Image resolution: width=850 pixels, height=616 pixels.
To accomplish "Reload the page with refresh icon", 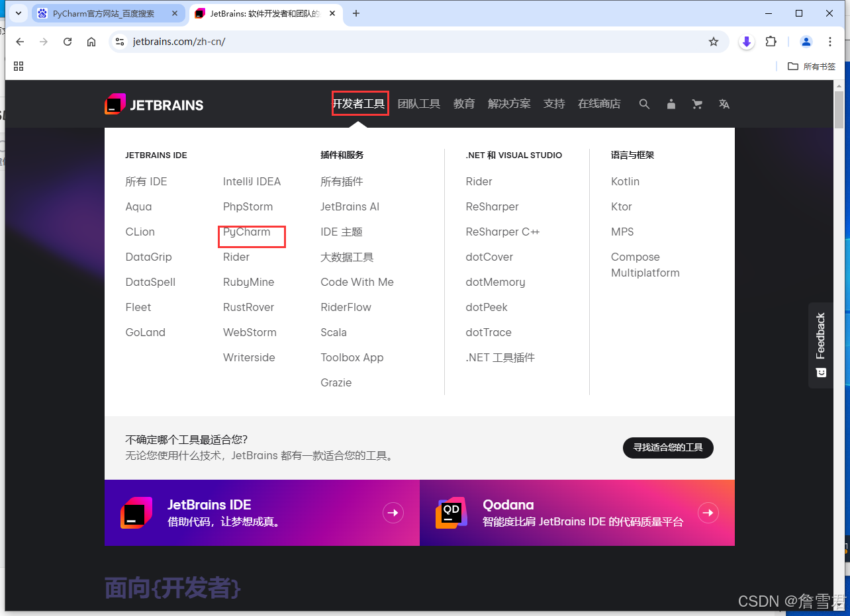I will click(68, 42).
